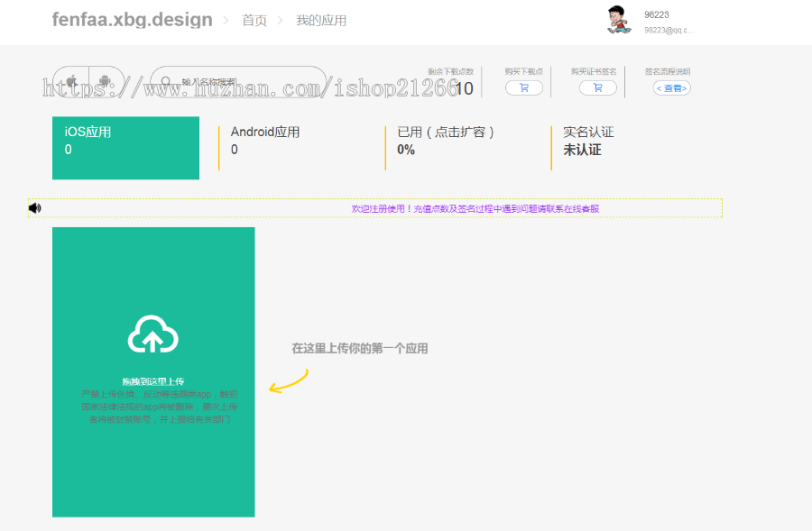Open the cart to buy download points
Image resolution: width=812 pixels, height=531 pixels.
523,87
